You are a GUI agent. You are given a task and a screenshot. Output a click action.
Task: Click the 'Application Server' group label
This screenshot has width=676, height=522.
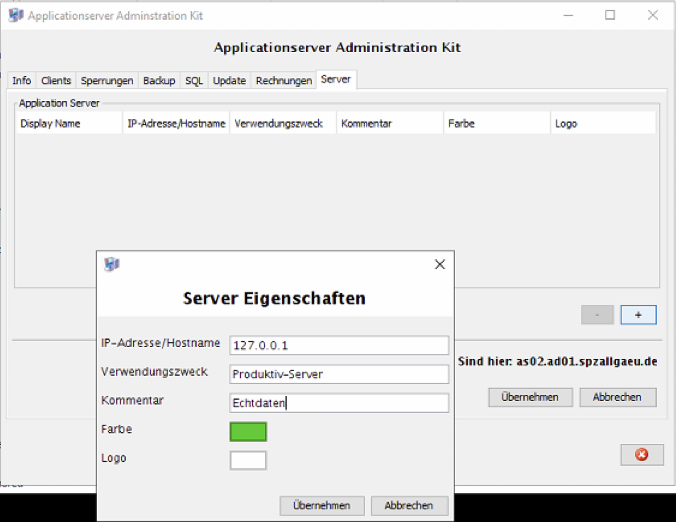click(x=59, y=103)
